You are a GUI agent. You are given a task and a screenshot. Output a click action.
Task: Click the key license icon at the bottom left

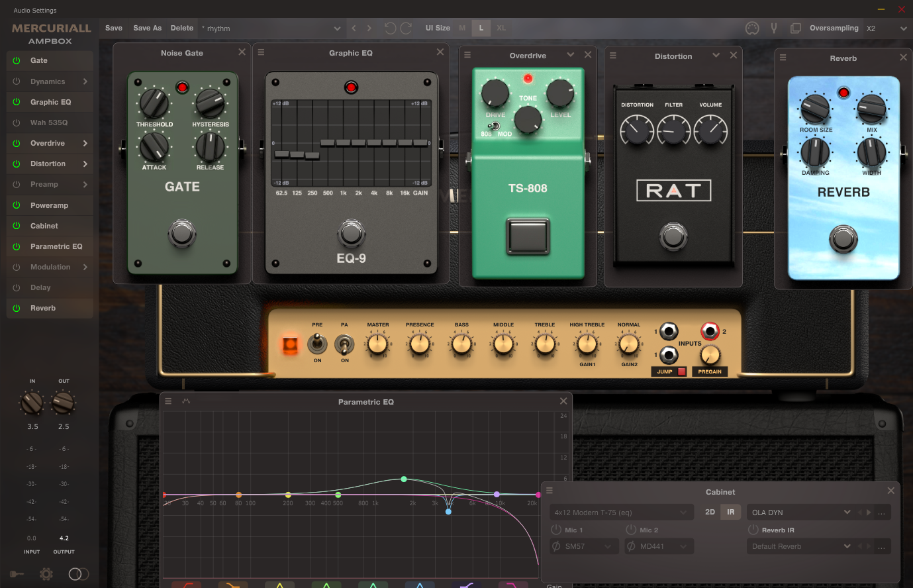pos(17,574)
